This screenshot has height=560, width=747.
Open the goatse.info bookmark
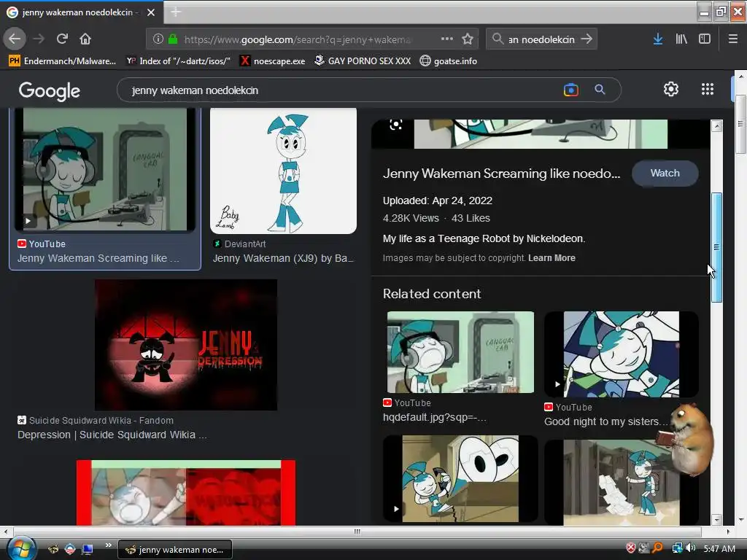point(449,61)
